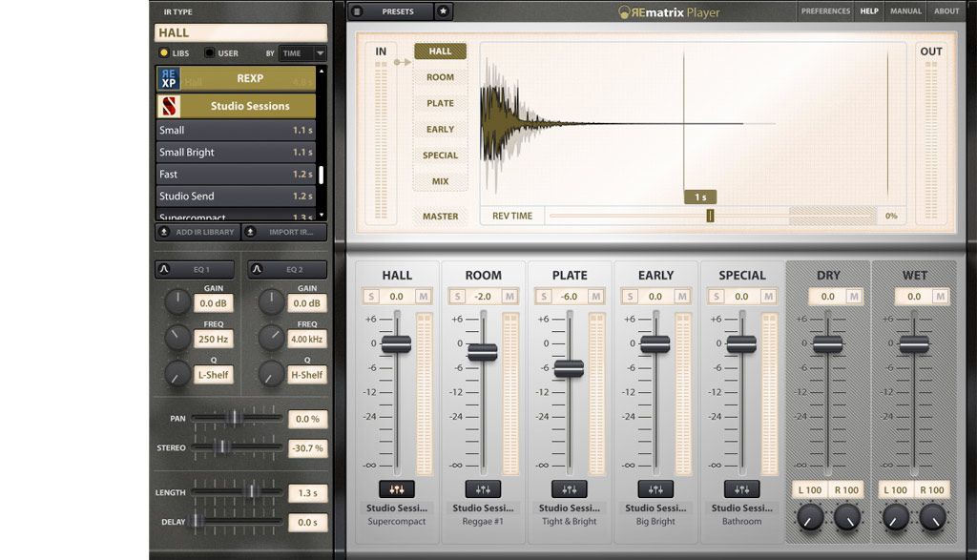Click the EQ 2 gain knob
This screenshot has width=977, height=560.
pos(271,301)
